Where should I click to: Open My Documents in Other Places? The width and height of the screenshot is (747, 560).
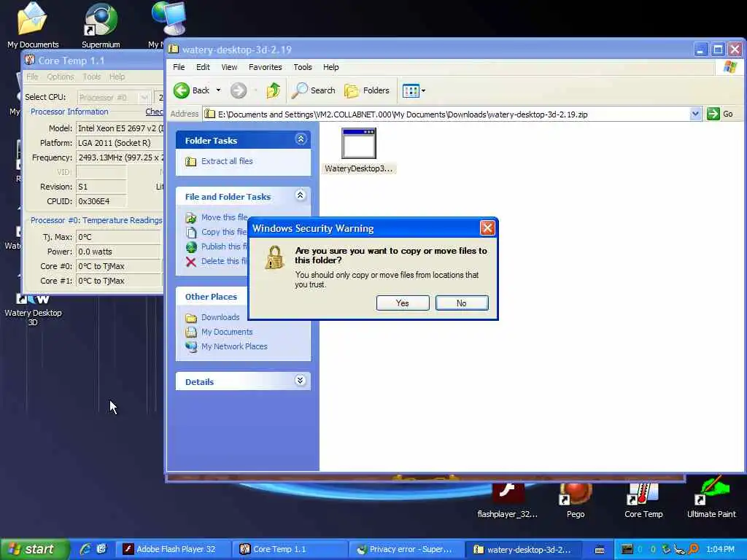[227, 332]
